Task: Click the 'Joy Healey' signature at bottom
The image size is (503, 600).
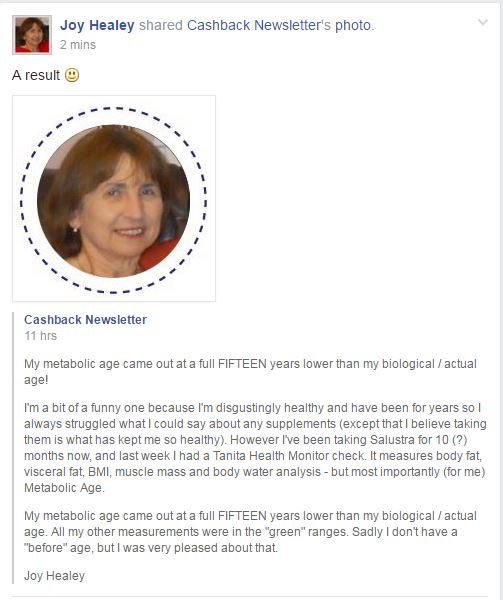Action: point(54,576)
